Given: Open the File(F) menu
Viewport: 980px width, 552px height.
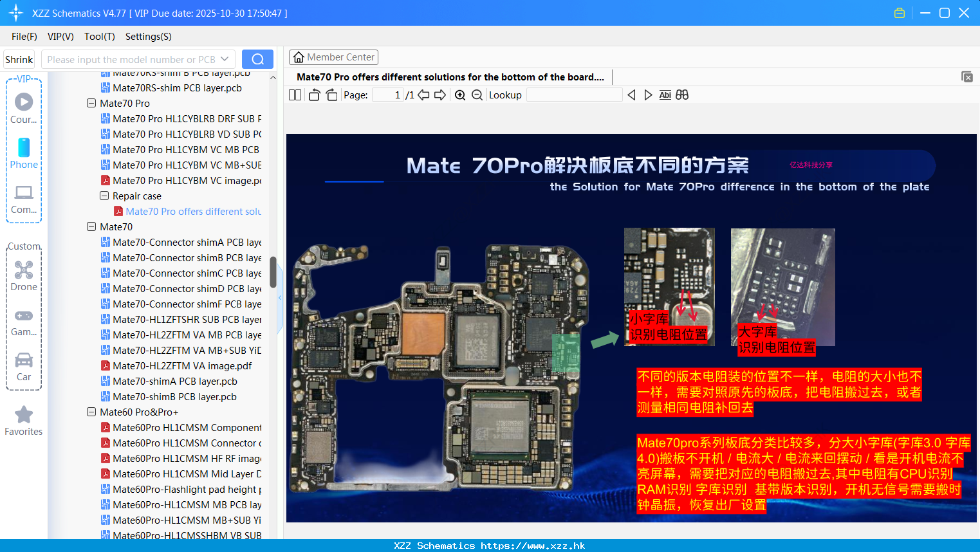Looking at the screenshot, I should (x=24, y=37).
